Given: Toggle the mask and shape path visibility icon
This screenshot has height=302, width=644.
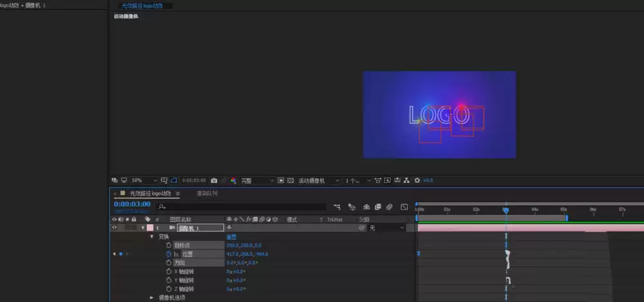Looking at the screenshot, I should (x=174, y=180).
